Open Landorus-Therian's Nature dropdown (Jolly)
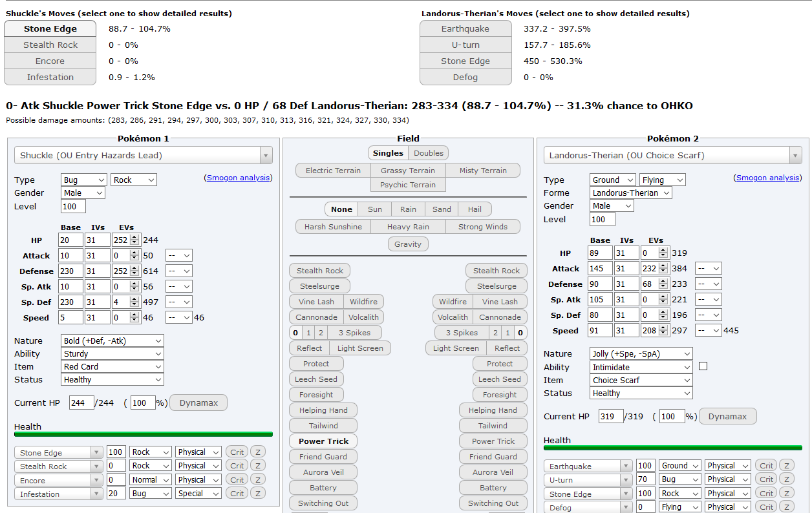 coord(641,353)
